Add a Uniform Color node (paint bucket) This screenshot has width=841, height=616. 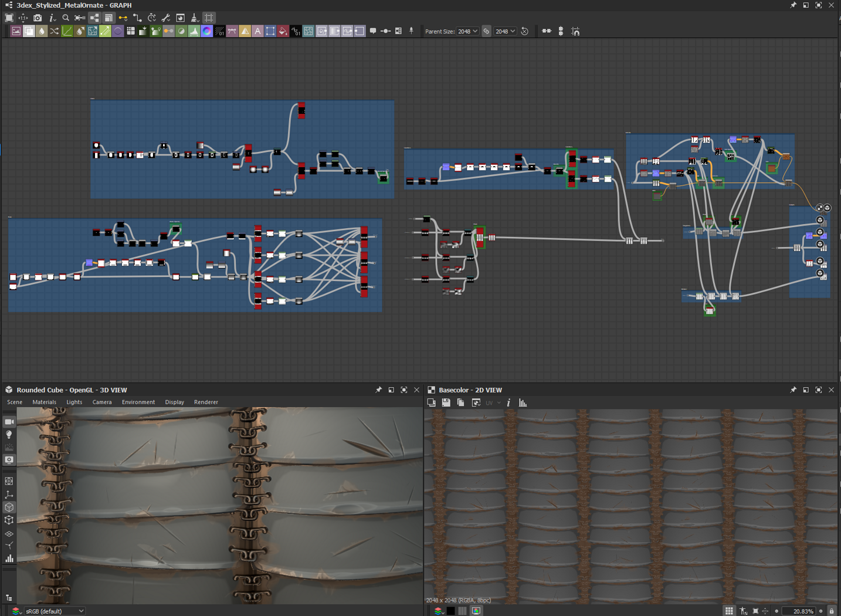283,31
